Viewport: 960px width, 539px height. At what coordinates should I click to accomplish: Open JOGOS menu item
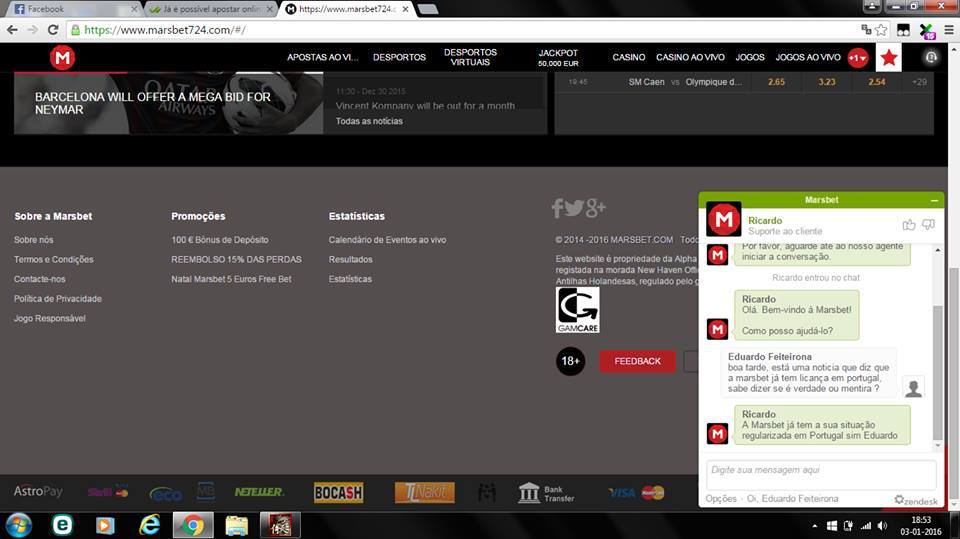(750, 58)
